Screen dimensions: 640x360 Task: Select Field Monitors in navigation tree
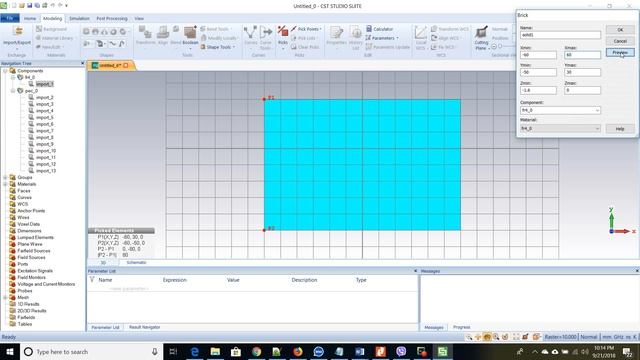click(x=31, y=277)
